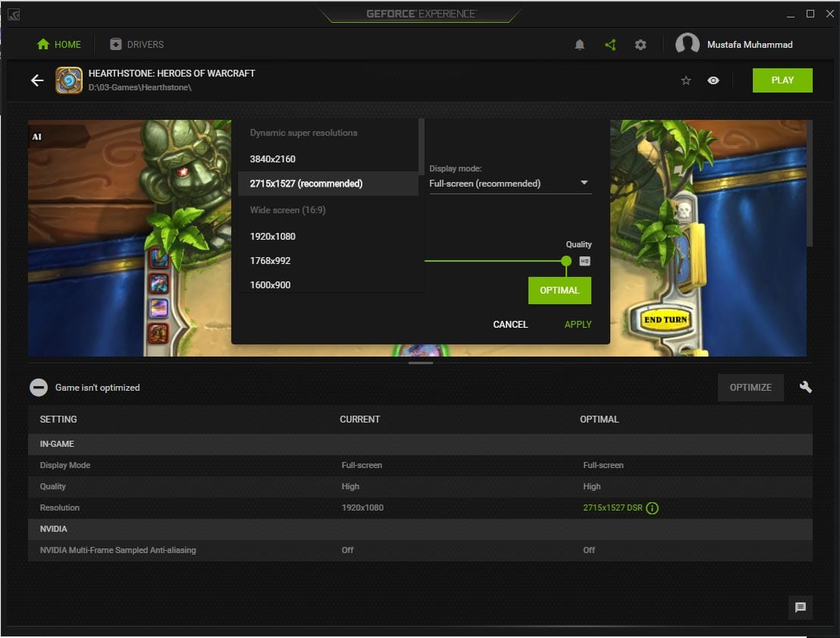Open the feedback chat icon

point(801,607)
